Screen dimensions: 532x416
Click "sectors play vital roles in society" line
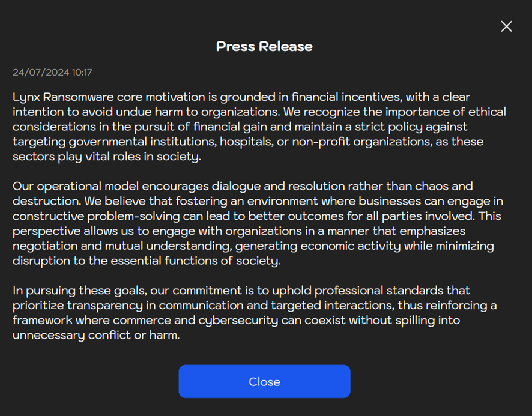click(107, 157)
